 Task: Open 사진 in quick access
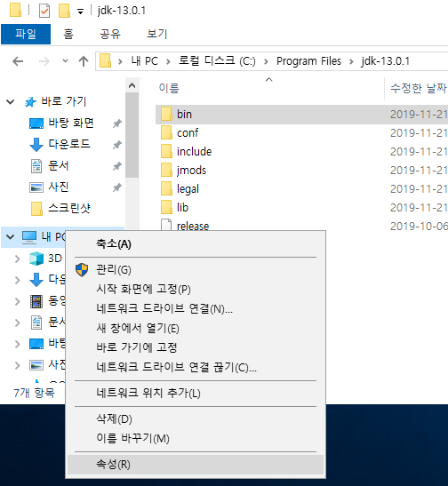tap(59, 187)
